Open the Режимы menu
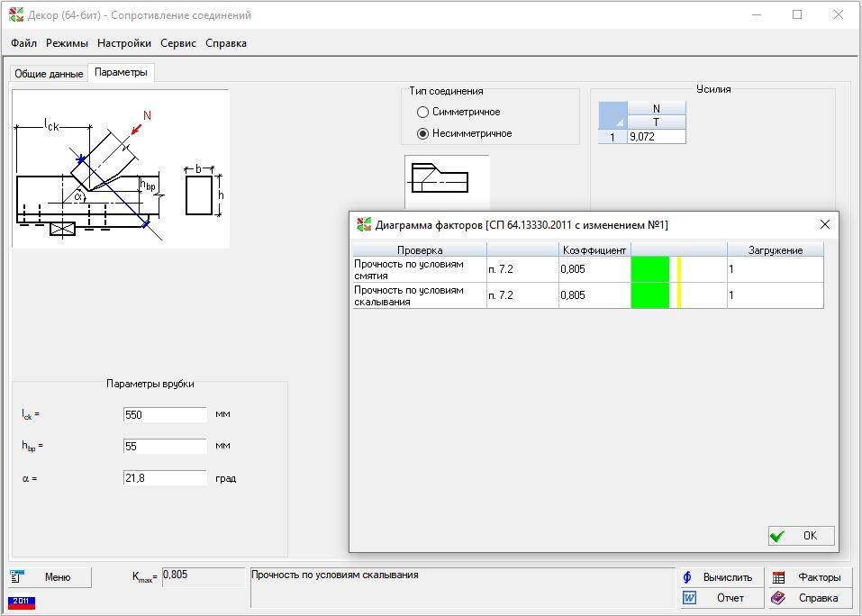The height and width of the screenshot is (616, 862). pos(67,43)
